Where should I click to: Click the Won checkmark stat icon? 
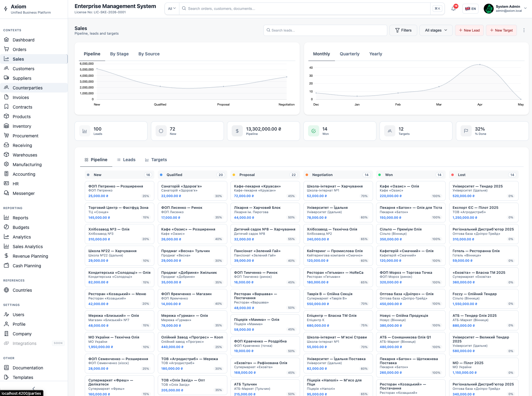[313, 131]
